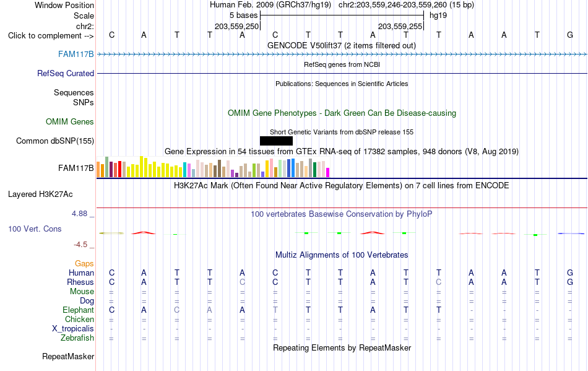Click the Scale label
The height and width of the screenshot is (371, 588).
(84, 15)
